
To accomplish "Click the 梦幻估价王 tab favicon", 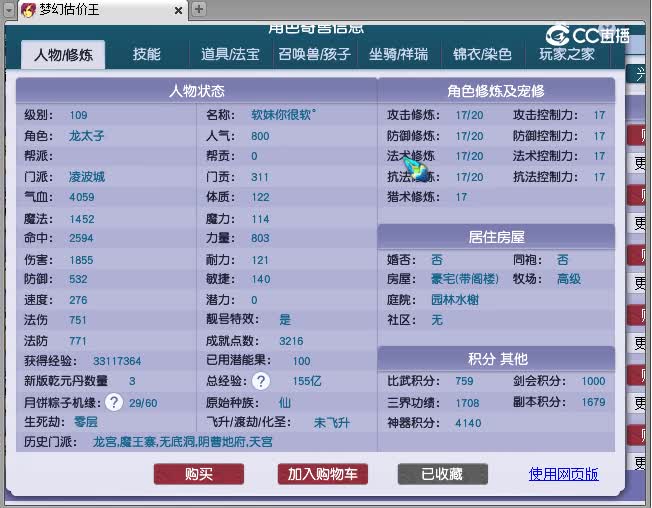I will (x=28, y=10).
